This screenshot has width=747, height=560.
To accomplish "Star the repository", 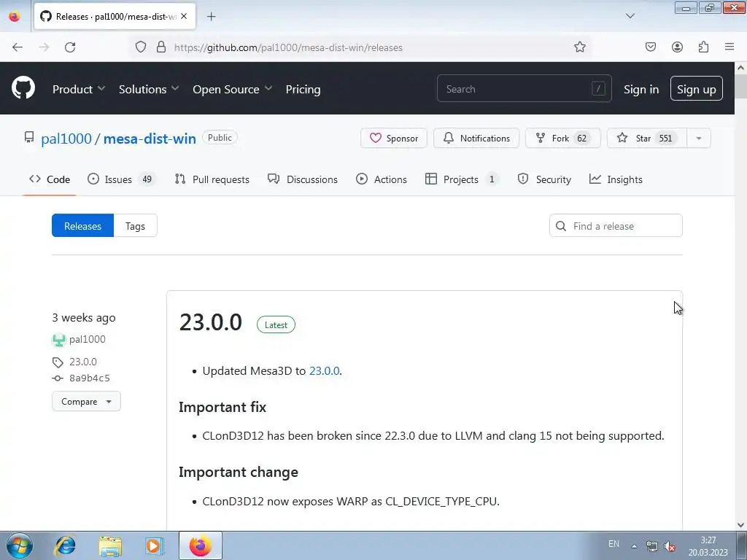I will pos(647,138).
